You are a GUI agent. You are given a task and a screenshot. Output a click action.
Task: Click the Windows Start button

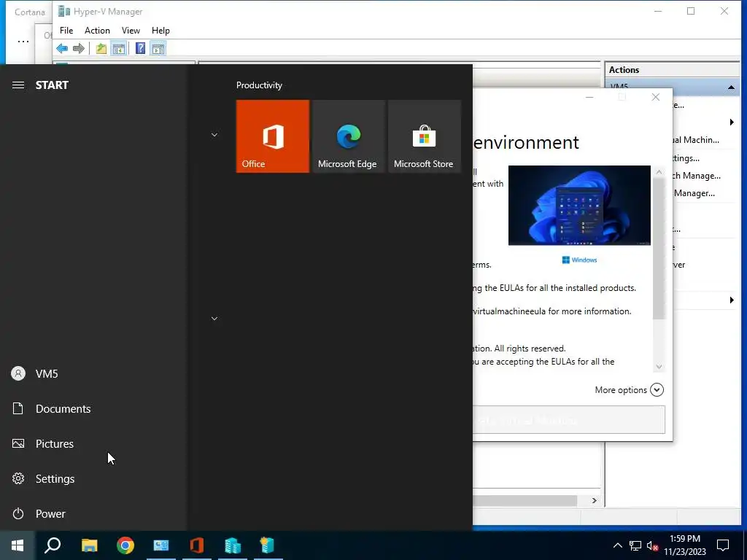tap(18, 545)
